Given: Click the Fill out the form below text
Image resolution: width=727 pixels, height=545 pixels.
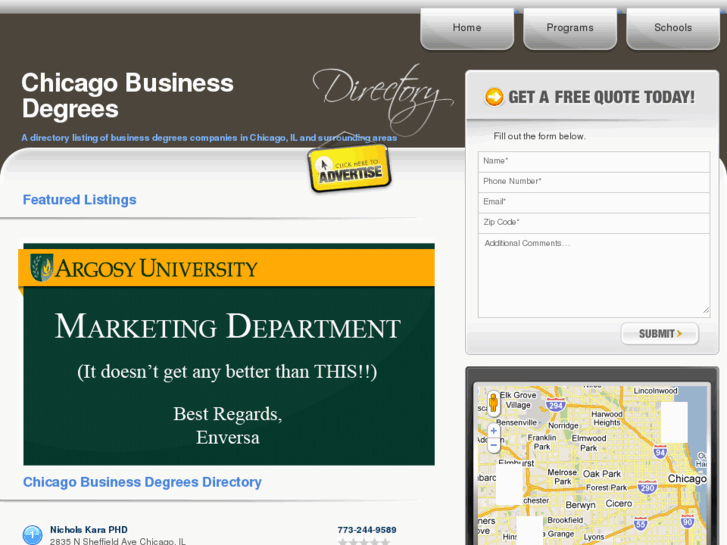Looking at the screenshot, I should (x=540, y=136).
